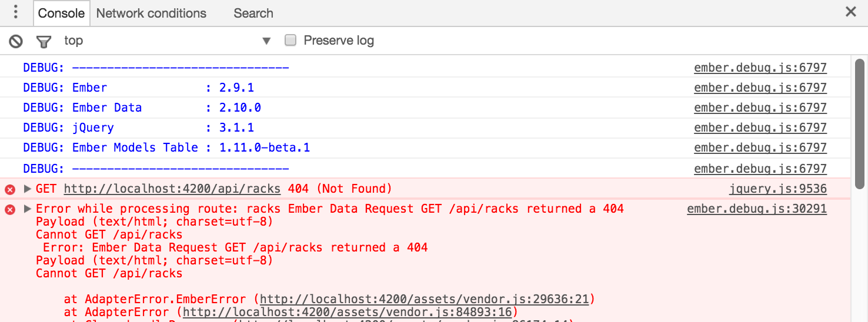Click the console's vertical scrollbar thumb
This screenshot has width=868, height=322.
click(x=859, y=123)
